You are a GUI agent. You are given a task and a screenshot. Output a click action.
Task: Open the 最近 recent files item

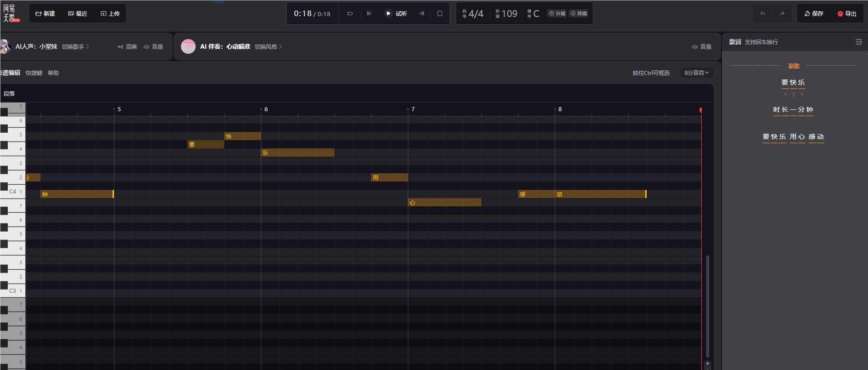[x=78, y=14]
